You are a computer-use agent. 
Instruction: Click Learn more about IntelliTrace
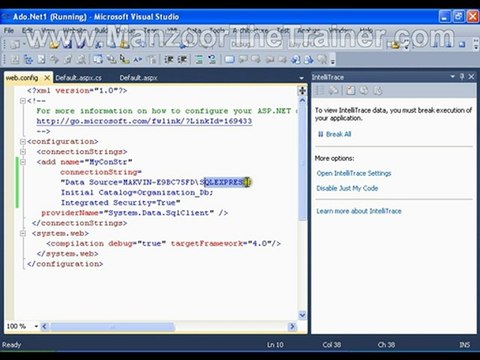[x=359, y=211]
